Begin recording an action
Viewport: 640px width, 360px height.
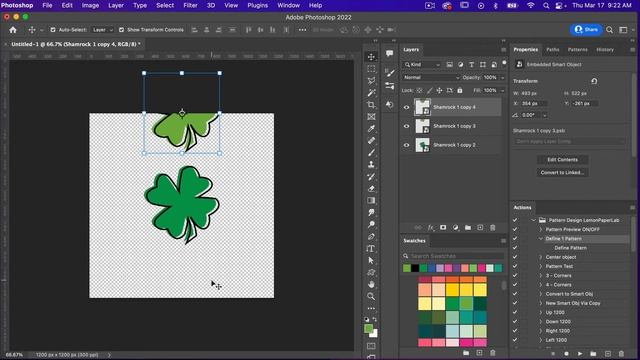click(566, 353)
